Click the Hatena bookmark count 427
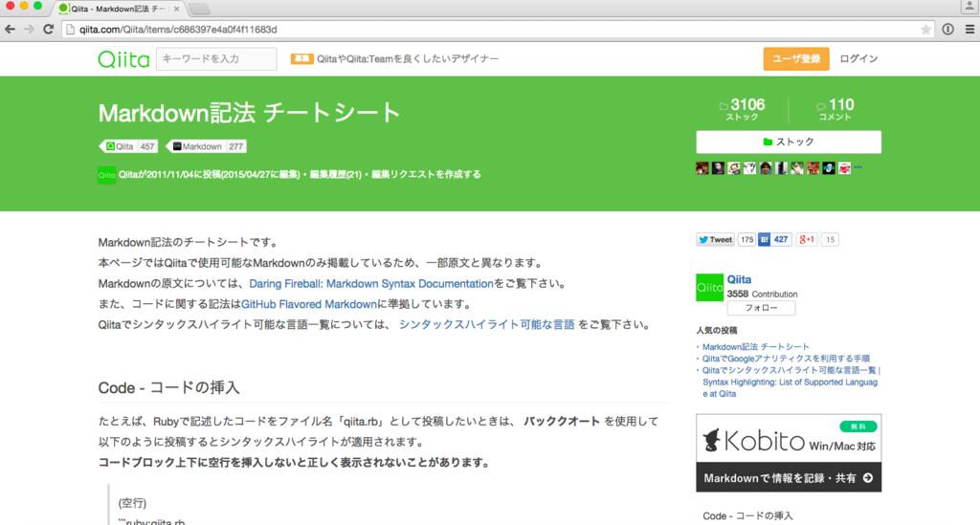Viewport: 980px width, 525px height. coord(781,240)
